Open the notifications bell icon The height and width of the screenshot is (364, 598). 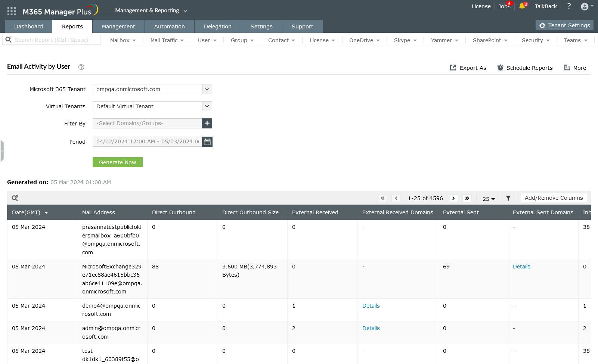tap(522, 6)
